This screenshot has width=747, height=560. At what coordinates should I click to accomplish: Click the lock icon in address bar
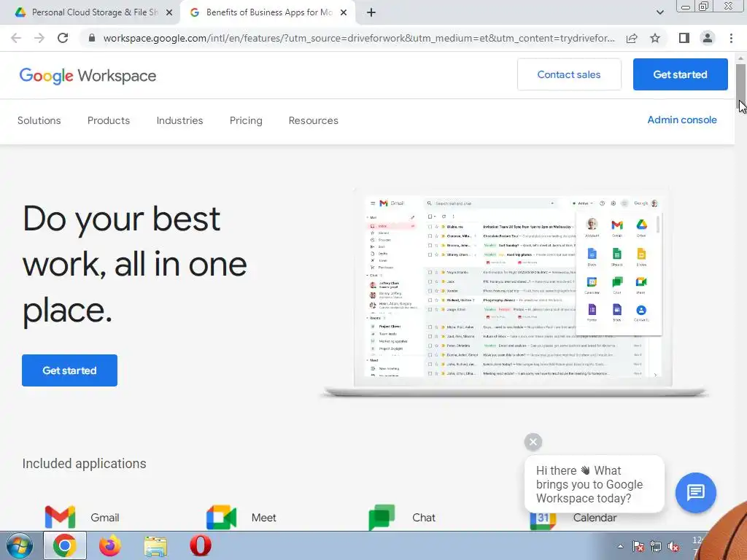click(x=91, y=38)
